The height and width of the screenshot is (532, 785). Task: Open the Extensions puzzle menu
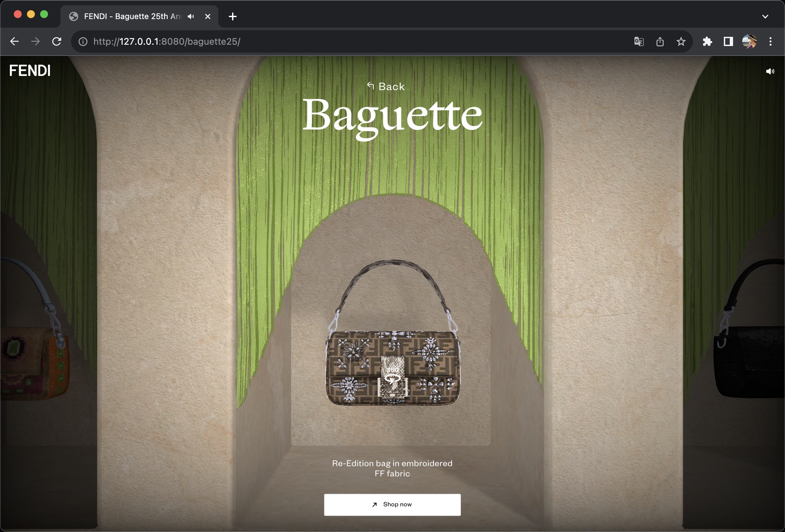[707, 41]
